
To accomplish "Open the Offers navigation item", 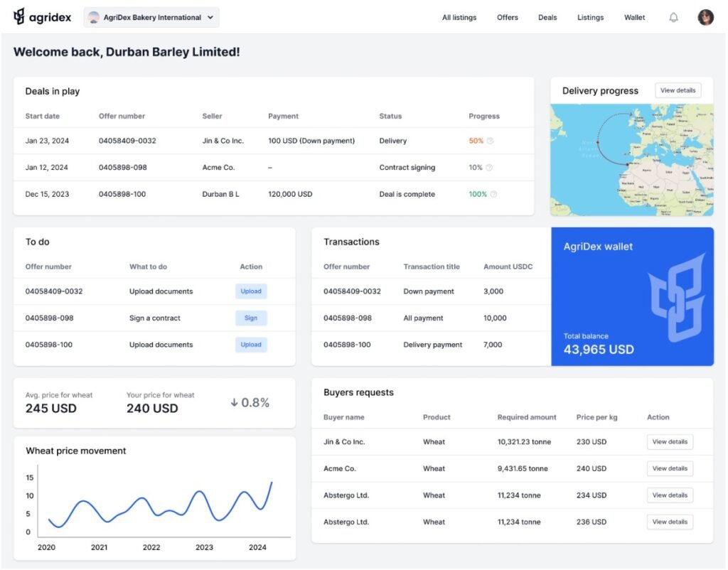I will [x=508, y=18].
